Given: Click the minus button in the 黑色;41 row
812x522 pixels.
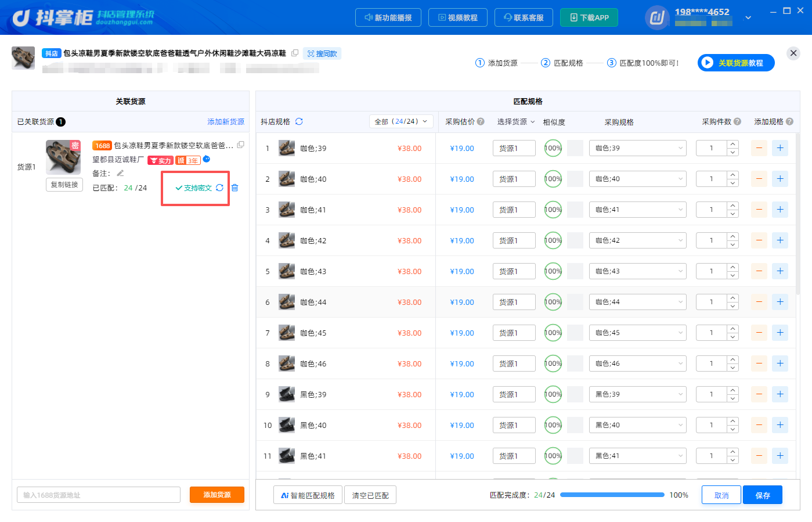Looking at the screenshot, I should (759, 456).
